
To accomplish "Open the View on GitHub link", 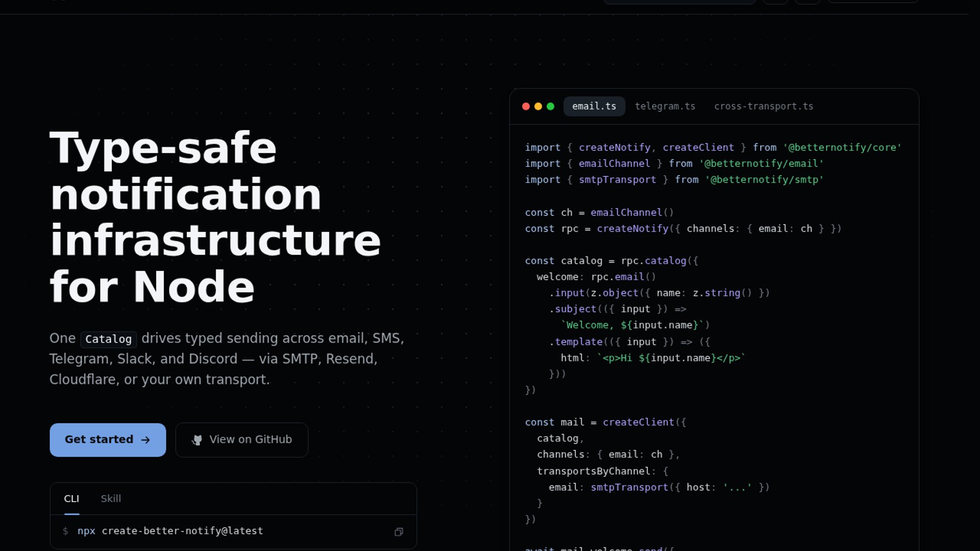I will (x=242, y=440).
